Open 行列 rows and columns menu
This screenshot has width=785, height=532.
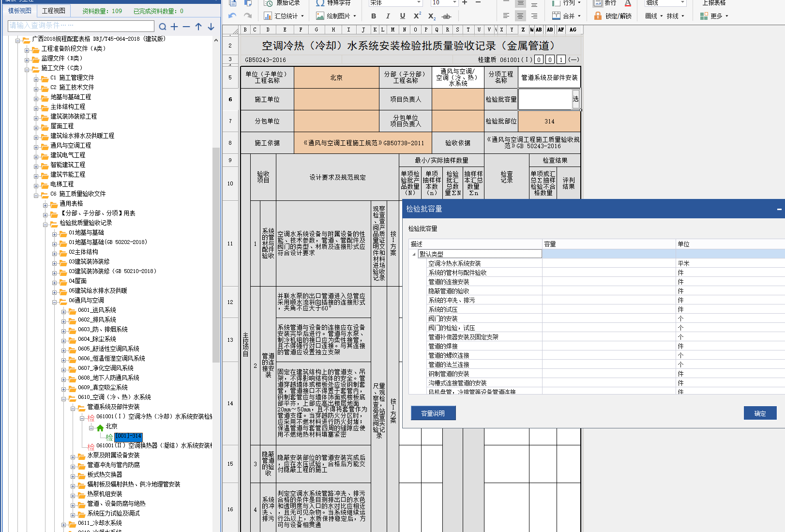pyautogui.click(x=566, y=3)
